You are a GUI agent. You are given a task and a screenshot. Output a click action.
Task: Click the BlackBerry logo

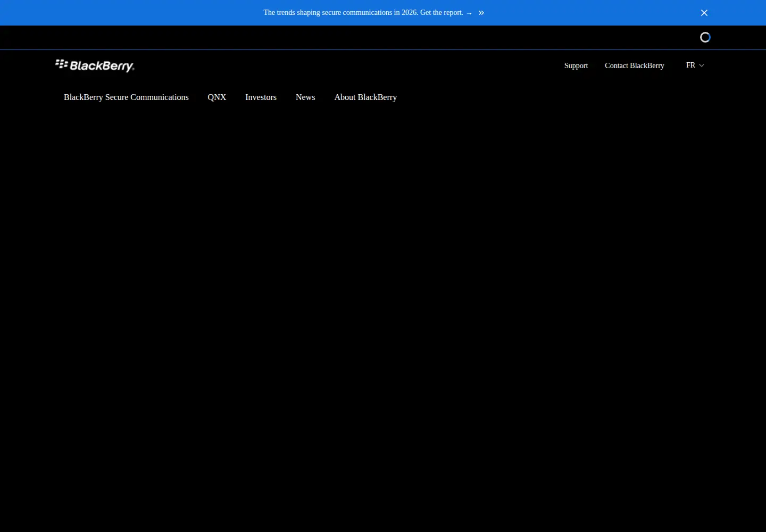(95, 65)
